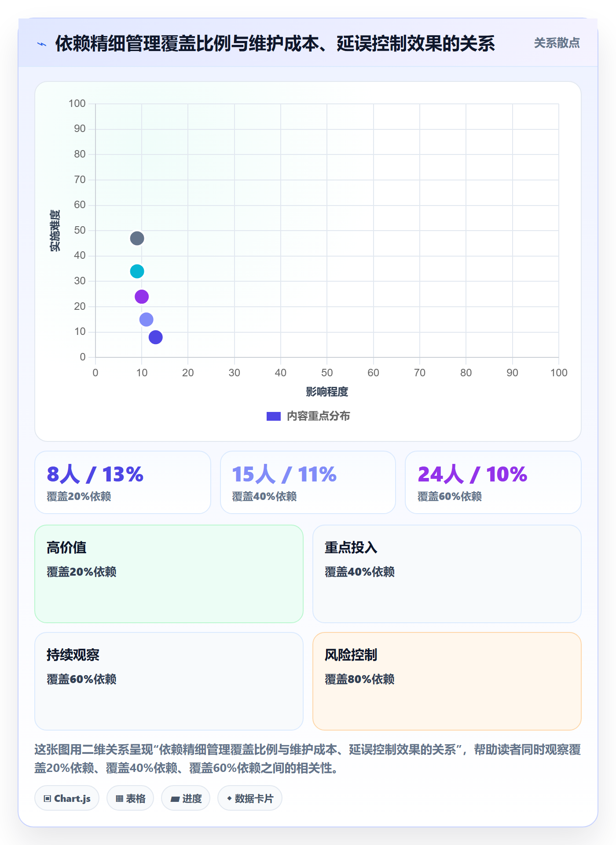Screen dimensions: 616x845
Task: Click 覆盖80%依赖 in the 风险控制 card
Action: pyautogui.click(x=359, y=679)
